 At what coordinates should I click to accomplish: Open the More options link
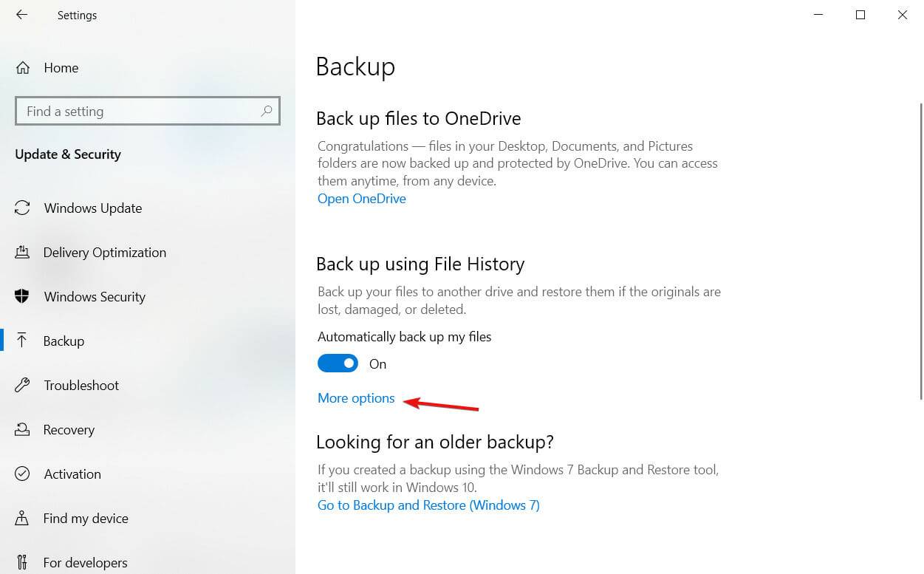point(355,397)
